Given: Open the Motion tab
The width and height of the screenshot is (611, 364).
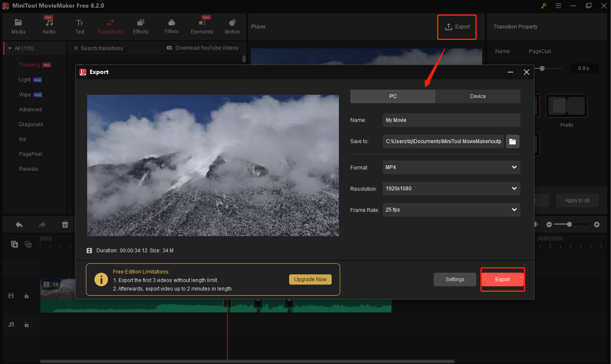Looking at the screenshot, I should (232, 26).
